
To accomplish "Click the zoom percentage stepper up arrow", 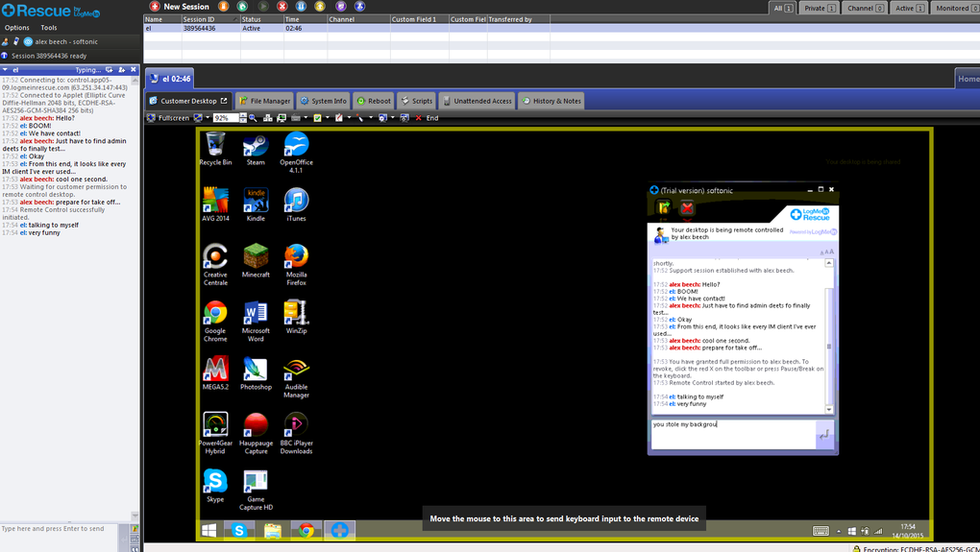I will coord(242,115).
